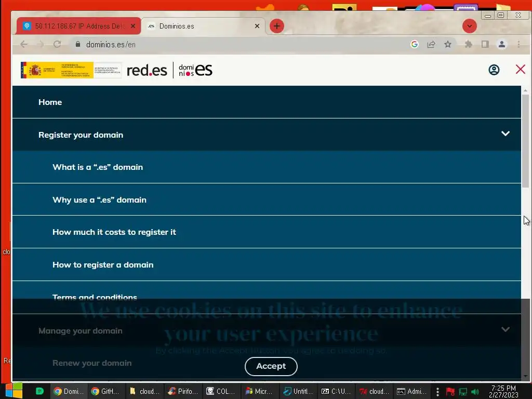Open the tab search dropdown in Chrome
Screen dimensions: 532x399
(x=470, y=26)
